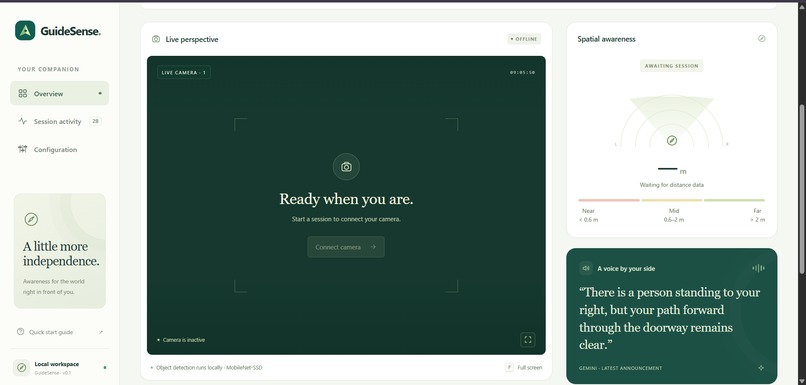The width and height of the screenshot is (806, 385).
Task: Open the Overview section
Action: point(60,94)
